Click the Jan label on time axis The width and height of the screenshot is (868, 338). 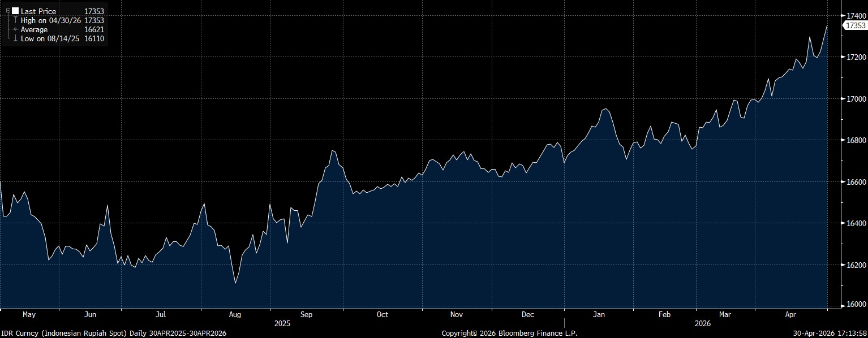[599, 315]
